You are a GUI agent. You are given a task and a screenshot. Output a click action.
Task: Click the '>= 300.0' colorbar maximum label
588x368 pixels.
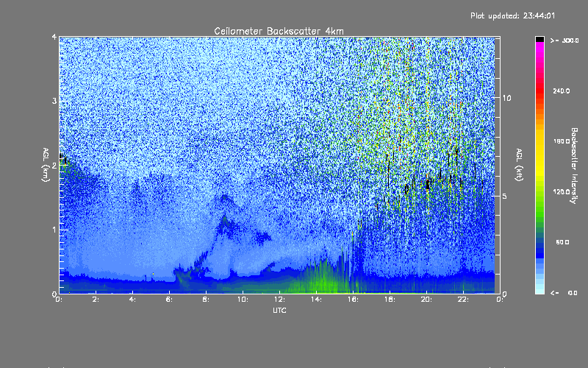pos(564,40)
